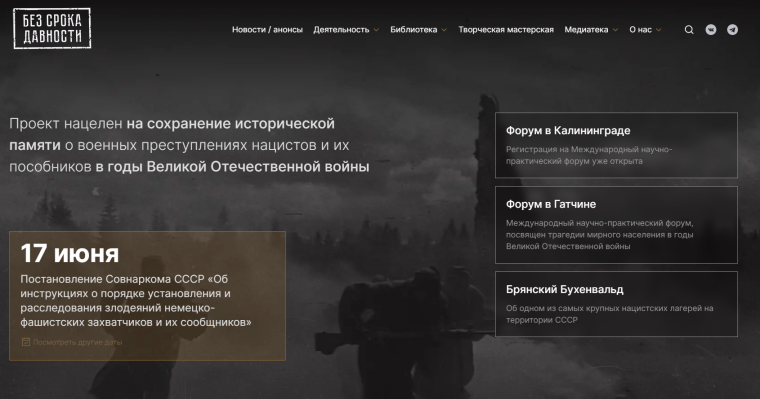Open Новости / анонсы menu item
The width and height of the screenshot is (760, 399).
pos(267,30)
